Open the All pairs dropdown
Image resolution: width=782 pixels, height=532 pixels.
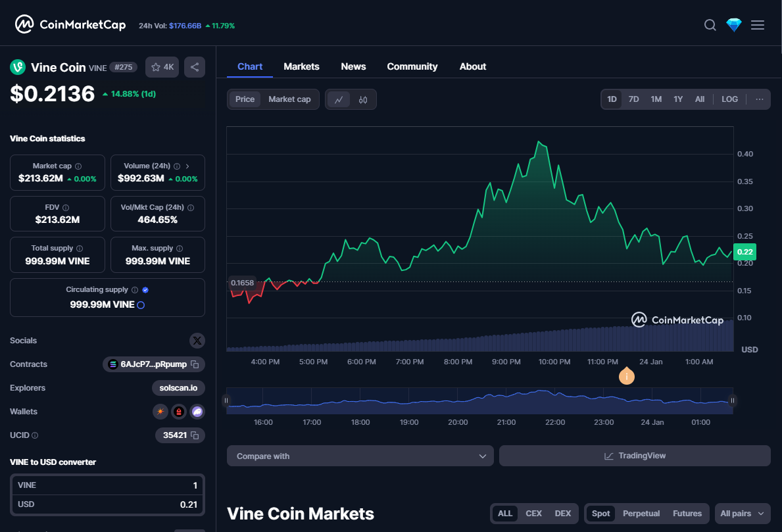(741, 514)
